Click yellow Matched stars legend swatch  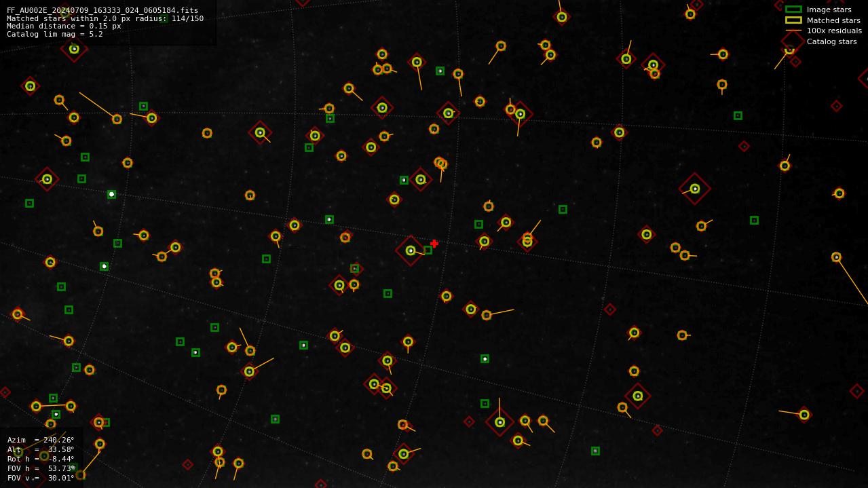(x=793, y=20)
